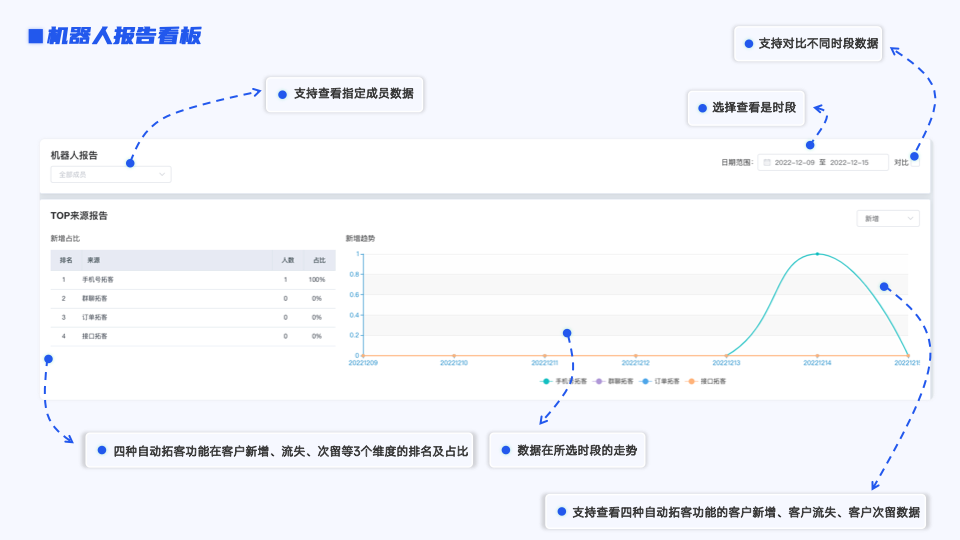Toggle the 订单拓客 blue legend marker
Viewport: 960px width, 540px height.
(x=646, y=381)
